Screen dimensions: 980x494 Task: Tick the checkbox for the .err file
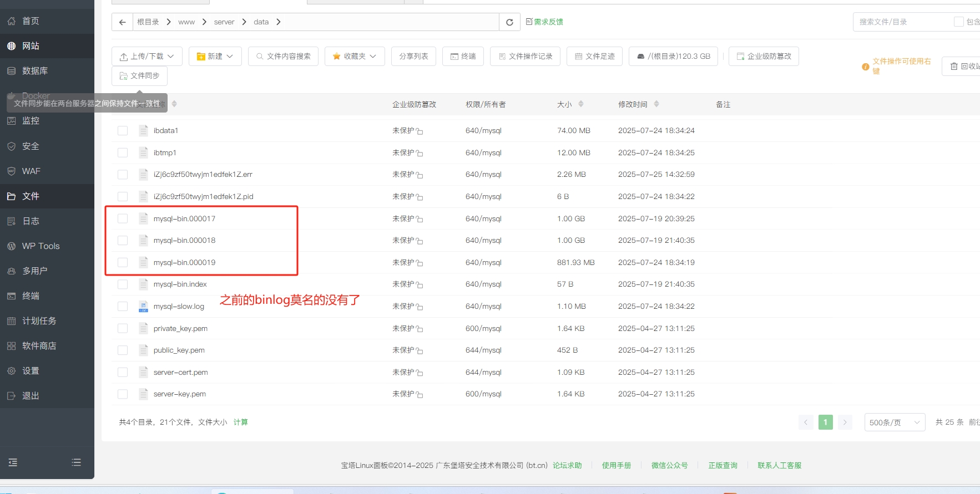(x=123, y=175)
